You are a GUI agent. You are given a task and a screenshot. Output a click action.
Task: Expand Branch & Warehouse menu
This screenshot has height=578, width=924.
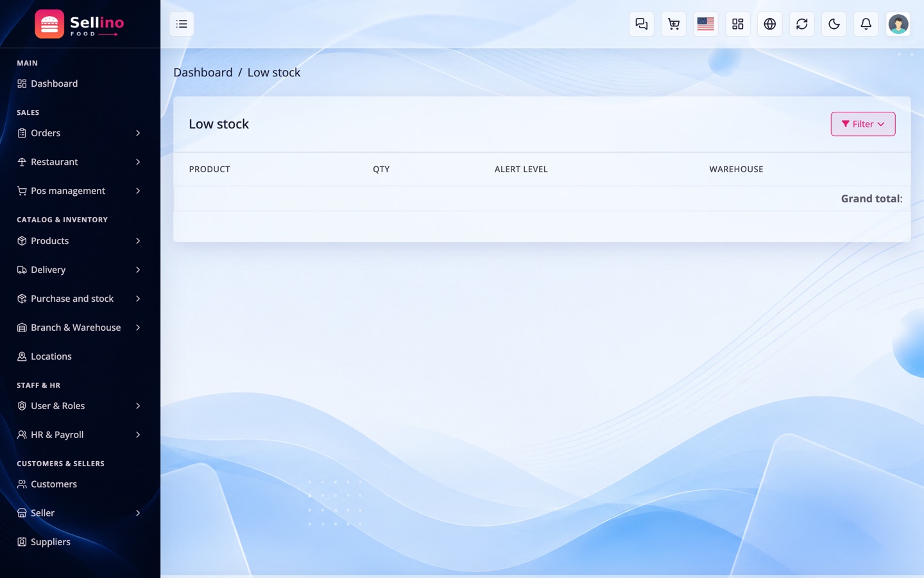[x=80, y=328]
